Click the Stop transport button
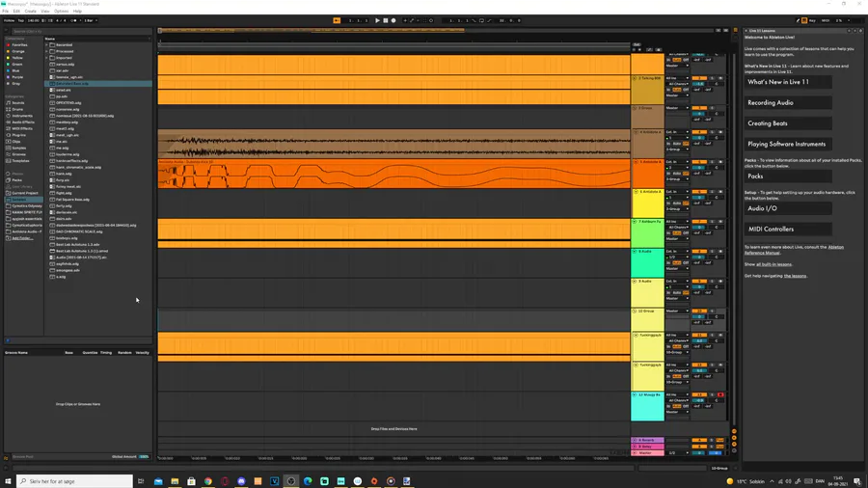 pyautogui.click(x=386, y=20)
